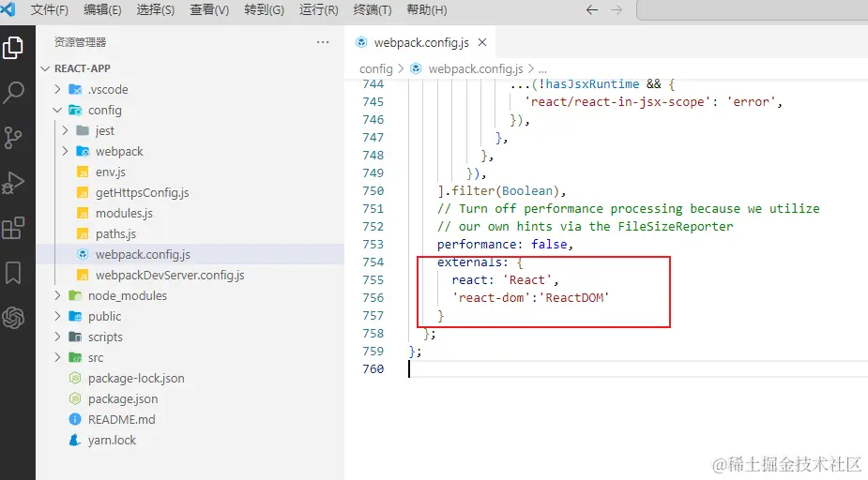Viewport: 868px width, 480px height.
Task: Navigate forward with the right arrow
Action: (617, 10)
